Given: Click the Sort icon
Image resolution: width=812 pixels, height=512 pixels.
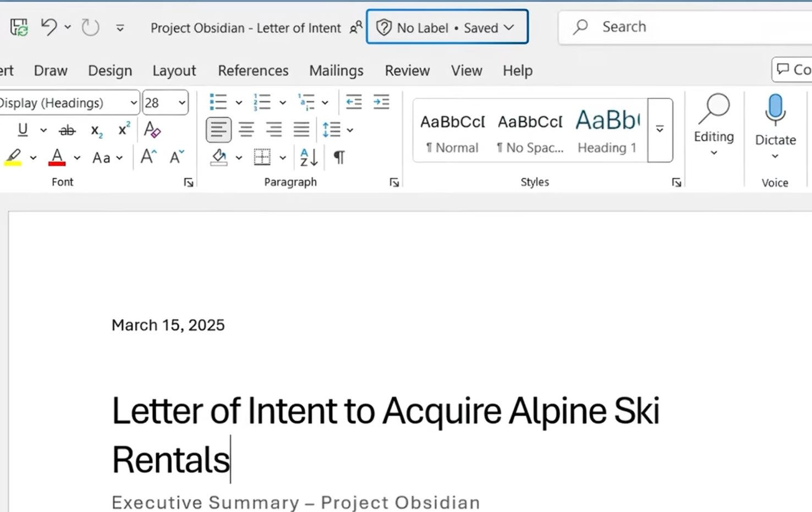Looking at the screenshot, I should [309, 157].
